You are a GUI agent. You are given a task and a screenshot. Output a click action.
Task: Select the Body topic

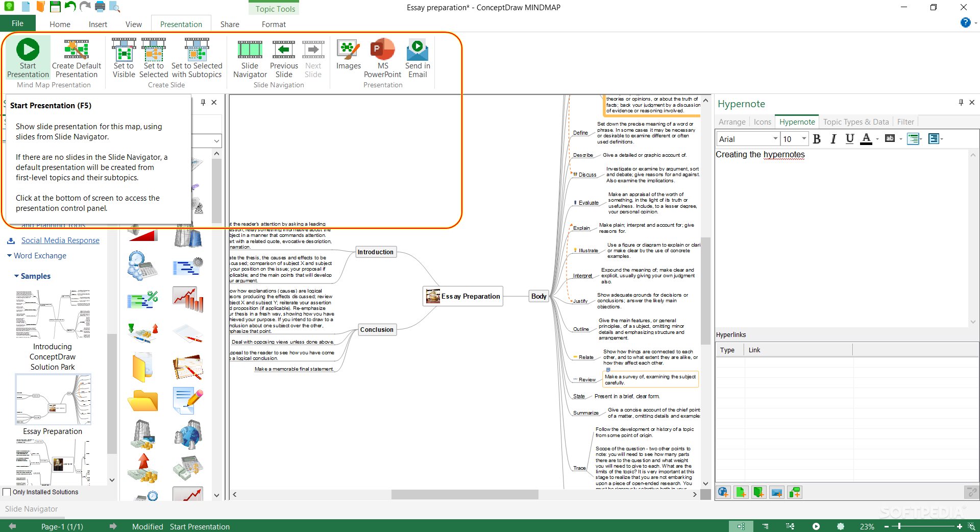click(538, 296)
